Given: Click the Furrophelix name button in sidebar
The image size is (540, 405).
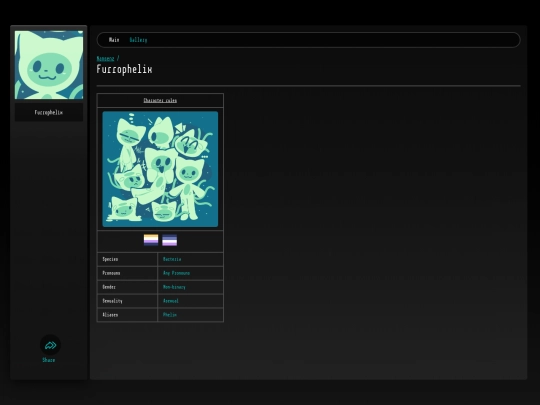Looking at the screenshot, I should tap(49, 112).
